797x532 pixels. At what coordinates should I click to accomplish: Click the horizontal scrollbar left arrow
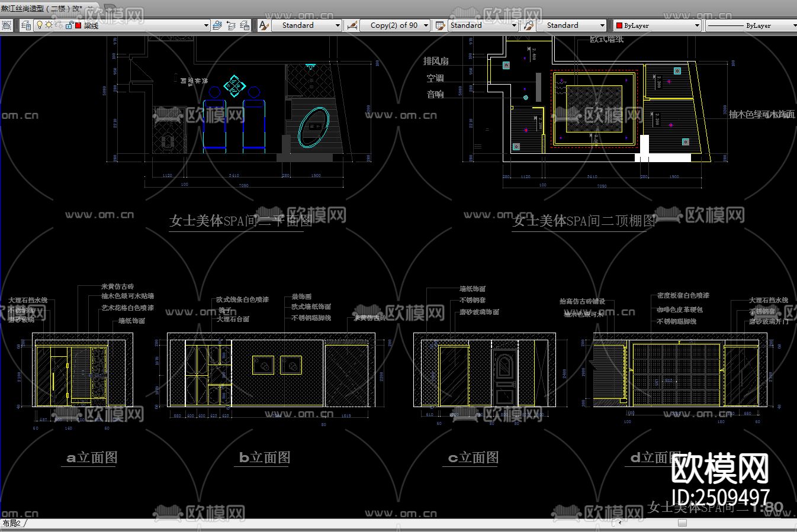619,523
